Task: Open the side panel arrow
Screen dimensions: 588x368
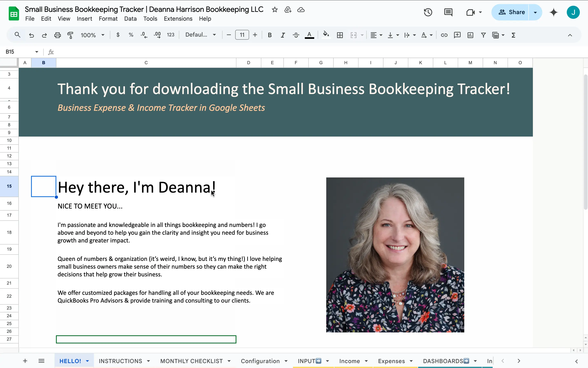Action: 577,361
